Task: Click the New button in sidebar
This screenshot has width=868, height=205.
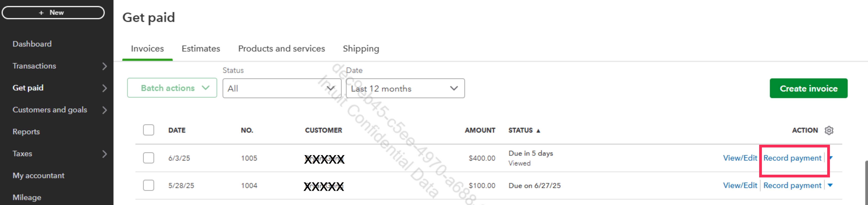Action: click(53, 12)
